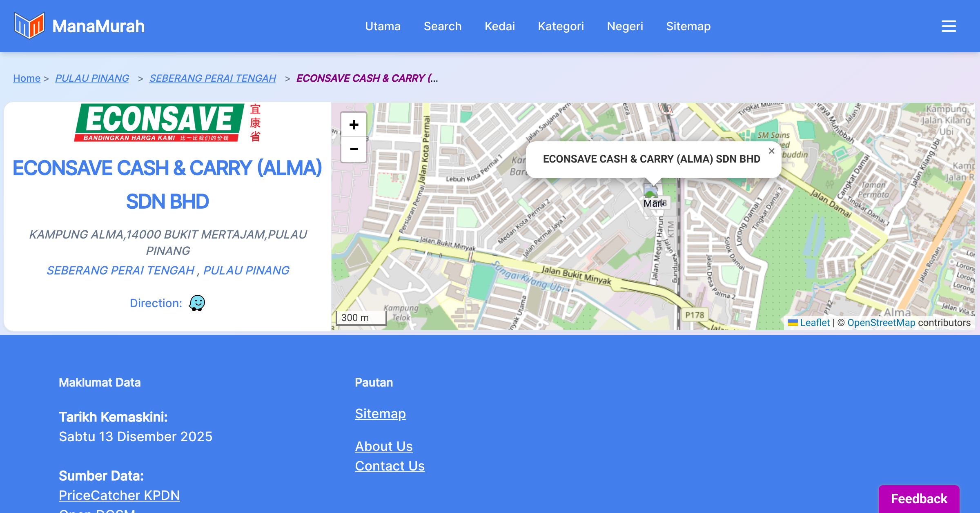Open the Search nav item
Viewport: 980px width, 513px height.
442,26
